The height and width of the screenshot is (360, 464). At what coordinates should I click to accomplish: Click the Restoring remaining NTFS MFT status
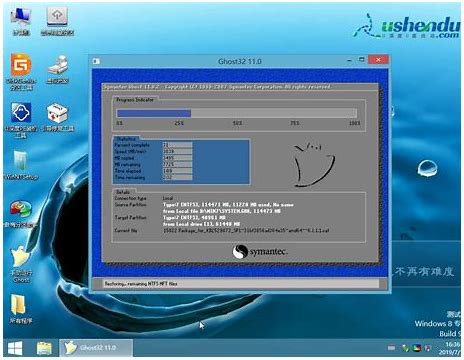click(x=141, y=284)
